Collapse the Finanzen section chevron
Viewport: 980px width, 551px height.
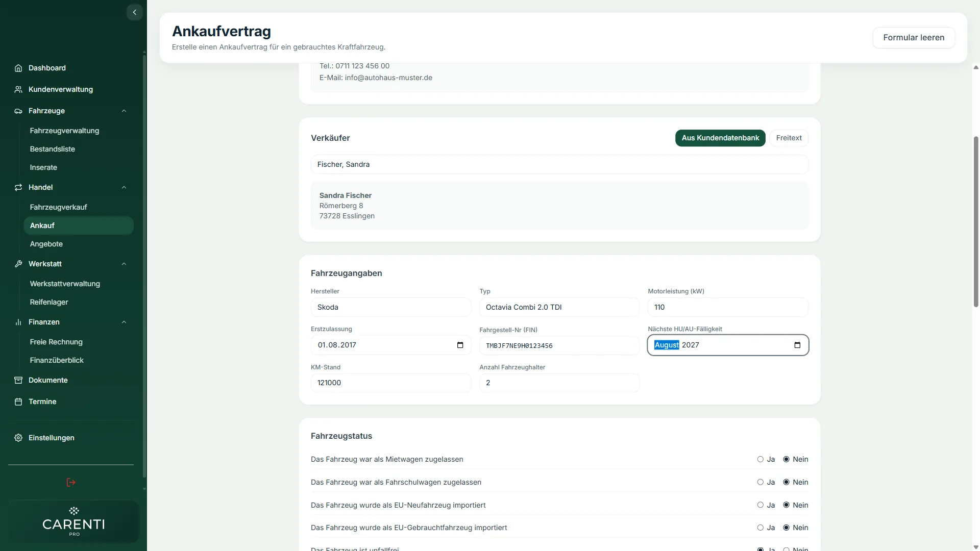coord(124,322)
